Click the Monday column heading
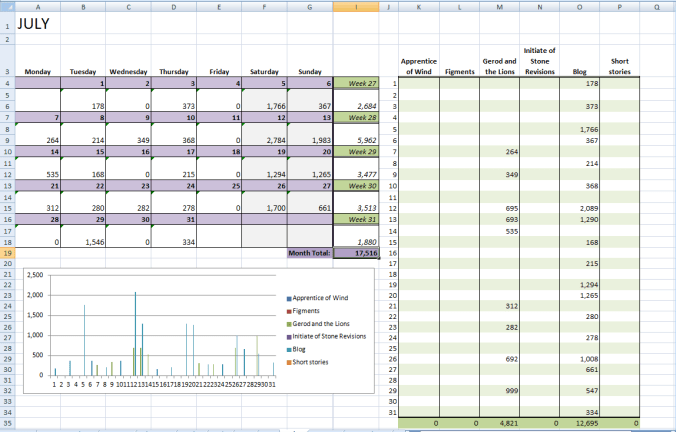The image size is (676, 432). 38,72
